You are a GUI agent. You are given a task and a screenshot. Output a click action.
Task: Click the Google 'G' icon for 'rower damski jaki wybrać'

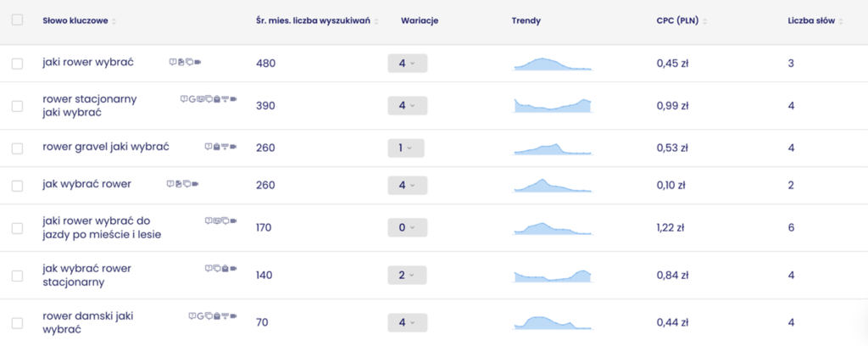pyautogui.click(x=199, y=316)
